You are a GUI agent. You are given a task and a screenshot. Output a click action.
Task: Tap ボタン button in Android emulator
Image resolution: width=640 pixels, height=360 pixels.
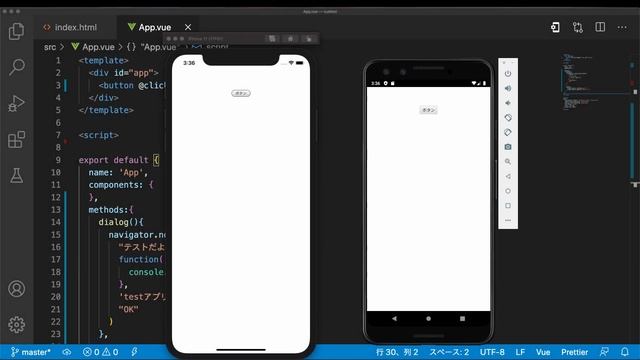428,110
